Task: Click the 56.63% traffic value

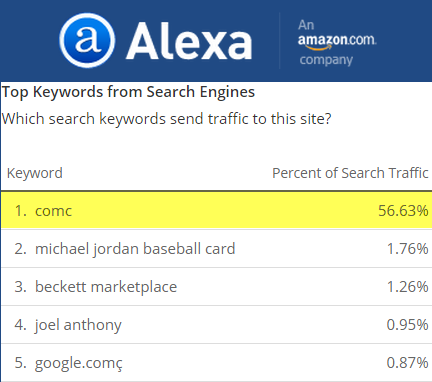Action: [x=403, y=211]
